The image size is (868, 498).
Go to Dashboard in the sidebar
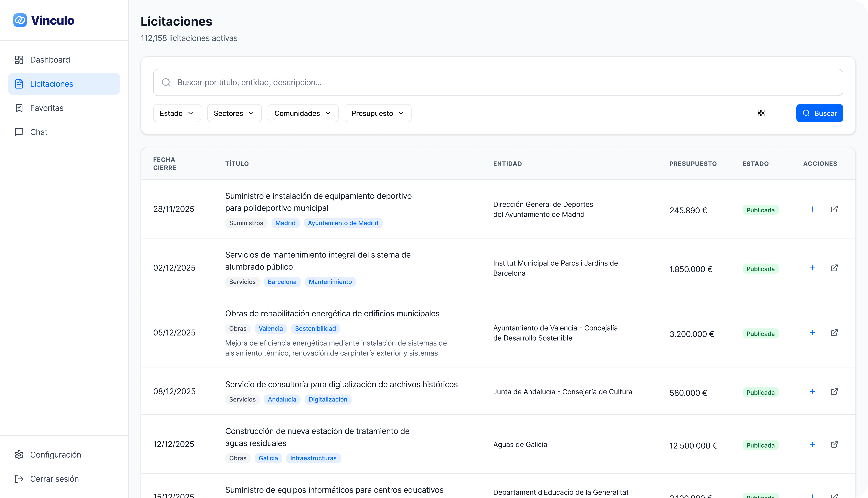click(x=50, y=60)
